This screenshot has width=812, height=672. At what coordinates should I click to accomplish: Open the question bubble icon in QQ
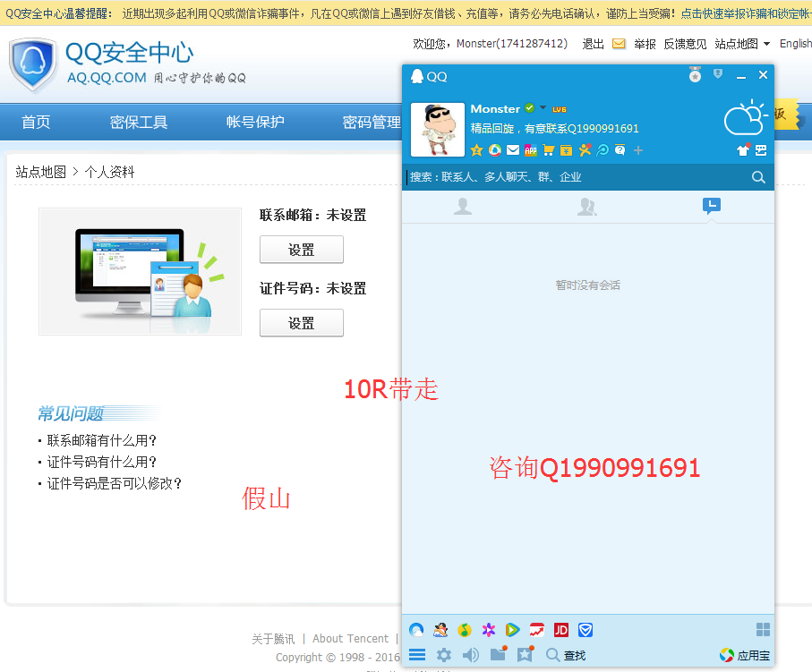pyautogui.click(x=620, y=150)
